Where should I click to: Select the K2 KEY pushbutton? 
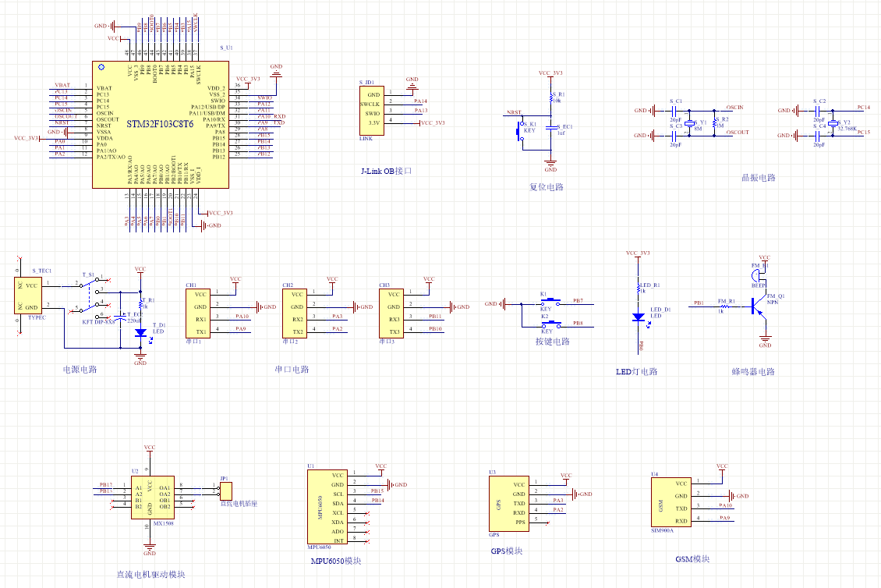(550, 324)
